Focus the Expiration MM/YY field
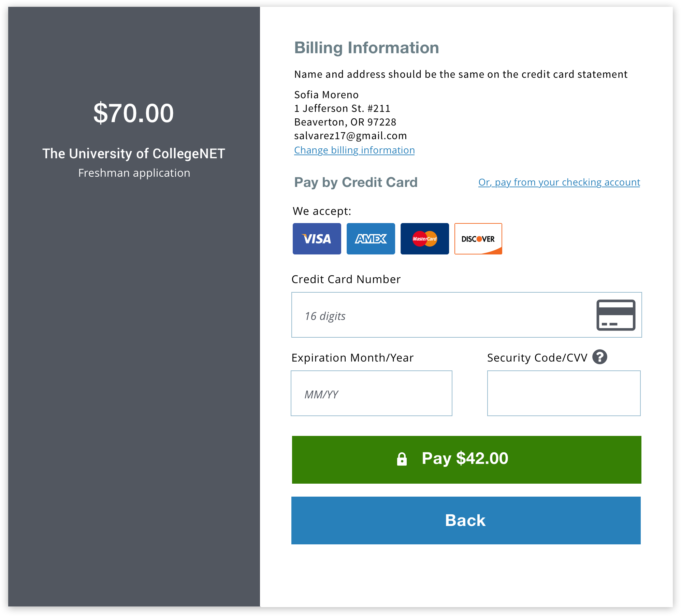Image resolution: width=681 pixels, height=616 pixels. pos(372,393)
